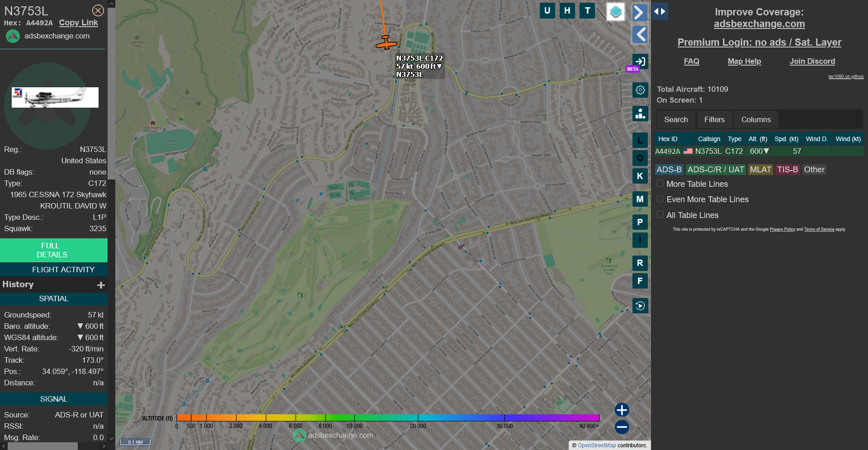Open the adsbexchange.com coverage link
This screenshot has width=868, height=450.
[x=759, y=24]
